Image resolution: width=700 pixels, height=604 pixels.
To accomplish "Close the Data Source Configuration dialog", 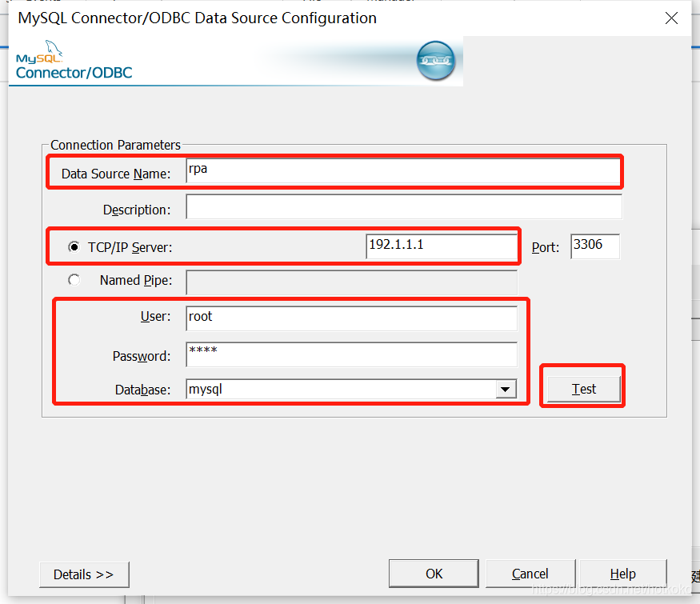I will click(x=671, y=18).
